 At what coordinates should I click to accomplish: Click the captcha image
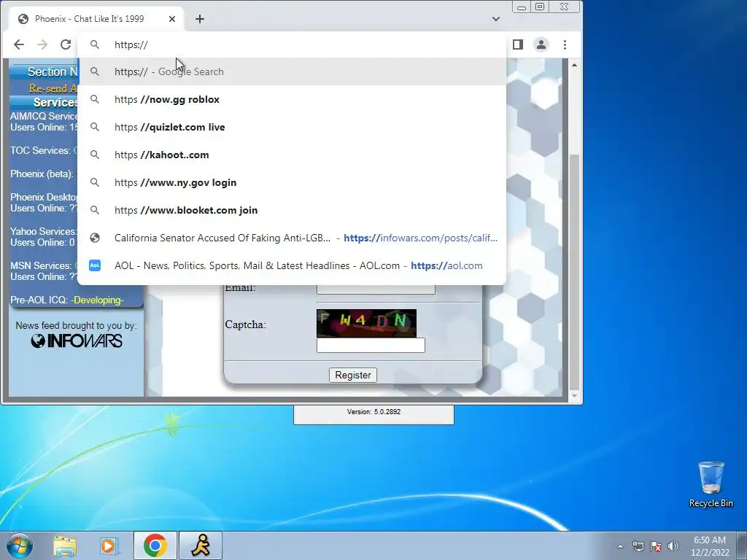tap(366, 323)
